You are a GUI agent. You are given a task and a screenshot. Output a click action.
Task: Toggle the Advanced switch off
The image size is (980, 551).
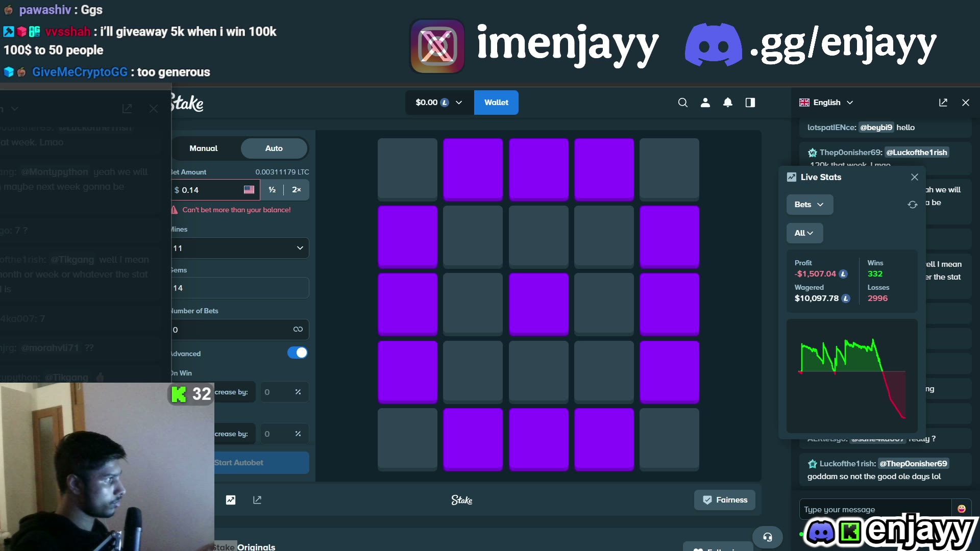point(298,353)
